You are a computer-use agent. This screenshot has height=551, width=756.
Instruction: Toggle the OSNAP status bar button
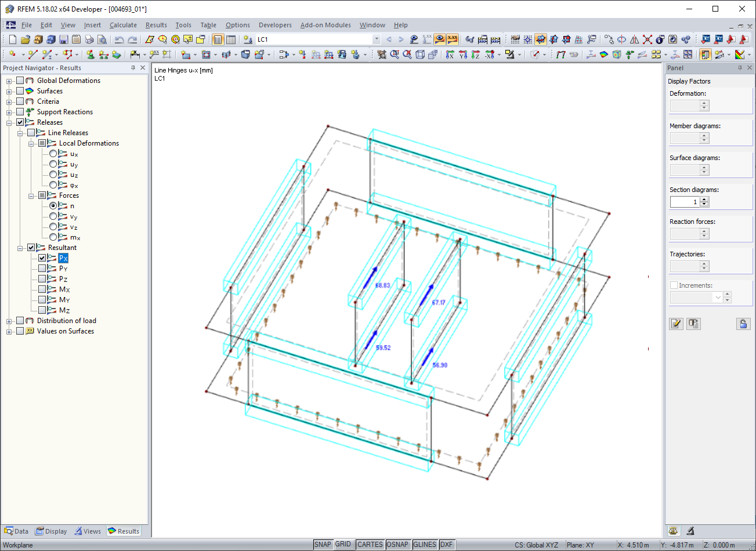(x=397, y=545)
